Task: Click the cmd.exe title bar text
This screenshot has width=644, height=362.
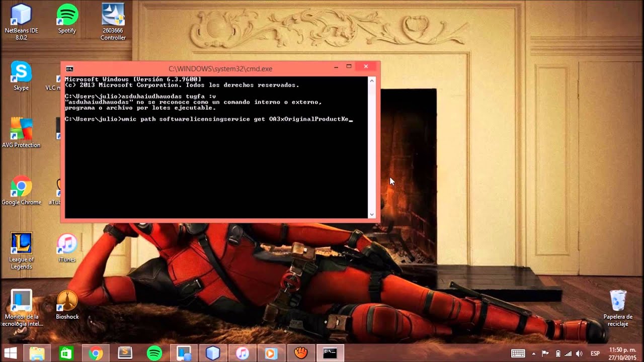Action: point(220,69)
